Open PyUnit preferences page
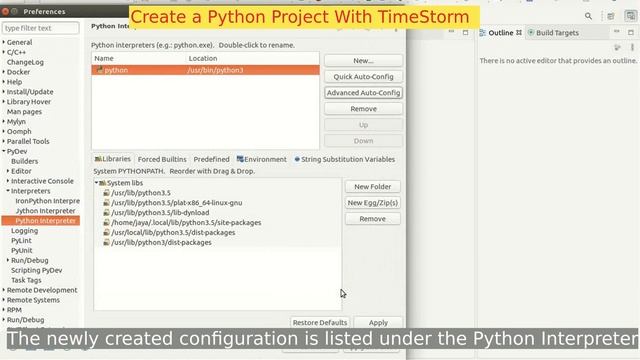Image resolution: width=640 pixels, height=360 pixels. click(x=22, y=250)
